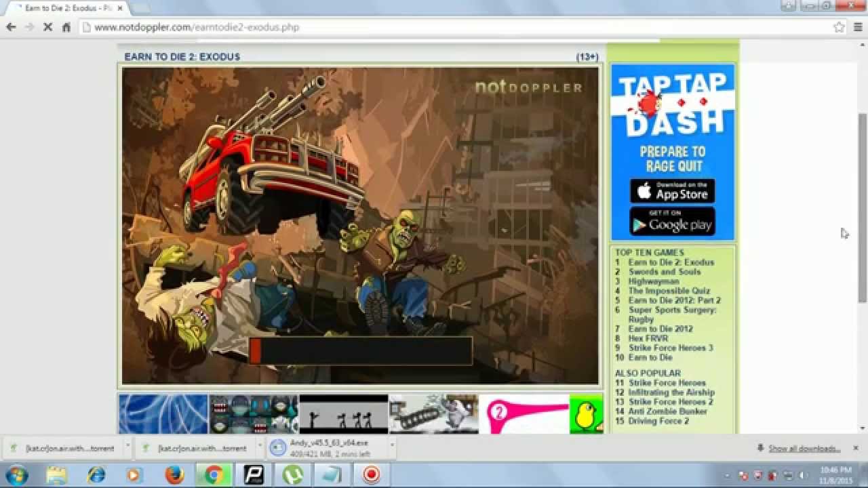Select the Earn to Die 2 browser tab
Viewport: 868px width, 488px height.
point(66,8)
